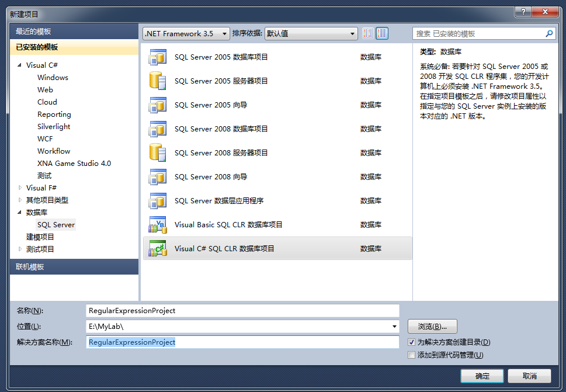
Task: Open the 位置 path dropdown arrow
Action: point(394,327)
